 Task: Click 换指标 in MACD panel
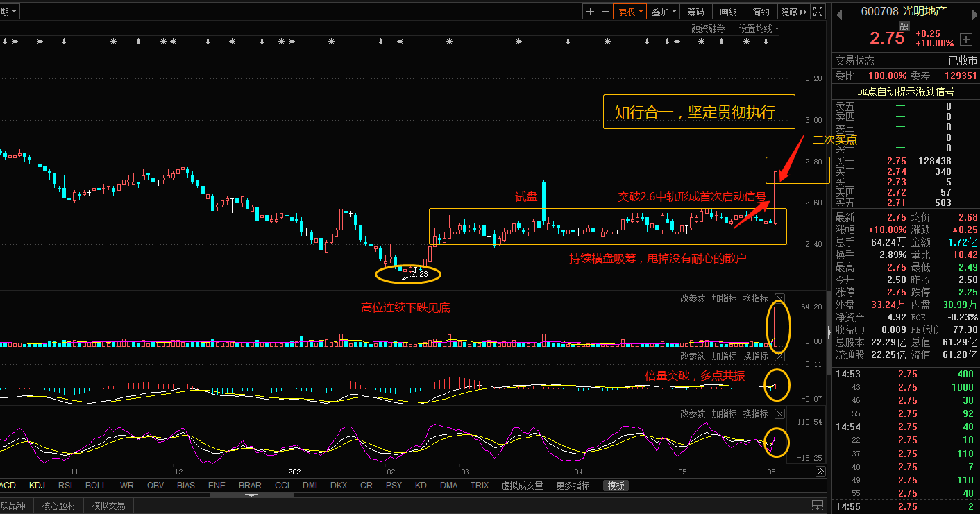[756, 356]
